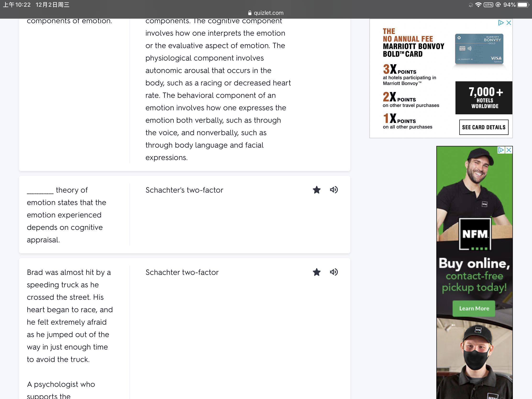Open AdChoices info on Marriott ad
Screen dimensions: 532x399
coord(501,23)
